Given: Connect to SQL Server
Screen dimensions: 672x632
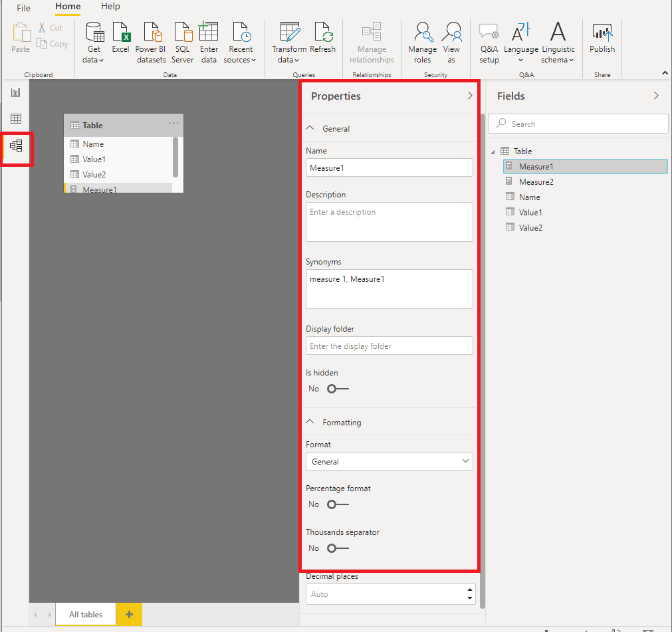Looking at the screenshot, I should click(x=183, y=43).
